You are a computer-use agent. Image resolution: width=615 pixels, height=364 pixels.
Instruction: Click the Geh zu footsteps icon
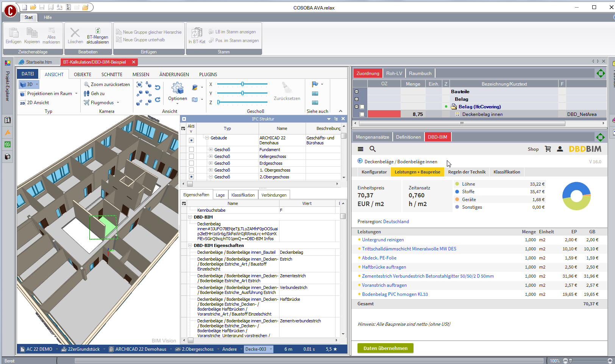pyautogui.click(x=86, y=94)
